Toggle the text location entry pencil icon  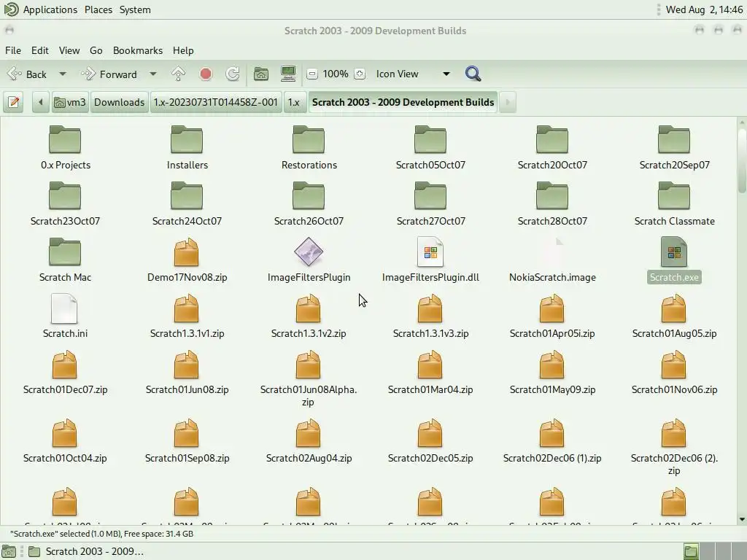pos(13,102)
